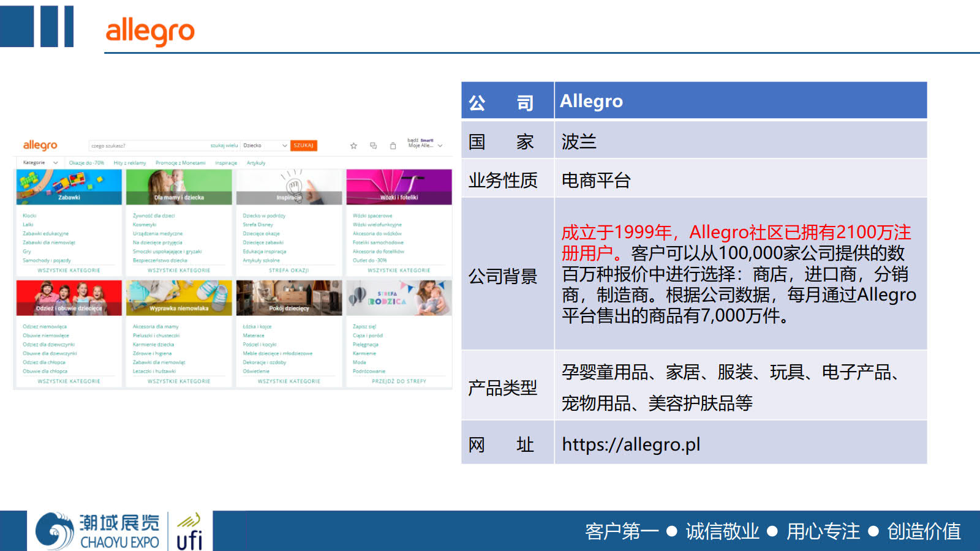The height and width of the screenshot is (551, 980).
Task: Click the '产品类型' row label
Action: [x=503, y=388]
